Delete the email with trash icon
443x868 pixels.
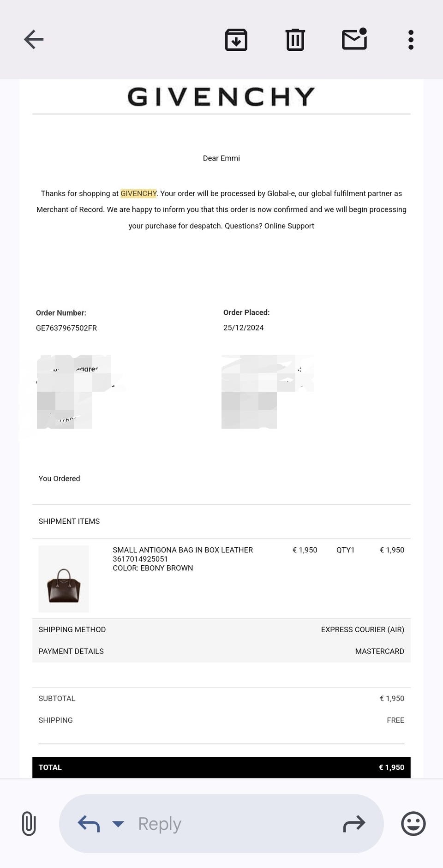pos(295,40)
